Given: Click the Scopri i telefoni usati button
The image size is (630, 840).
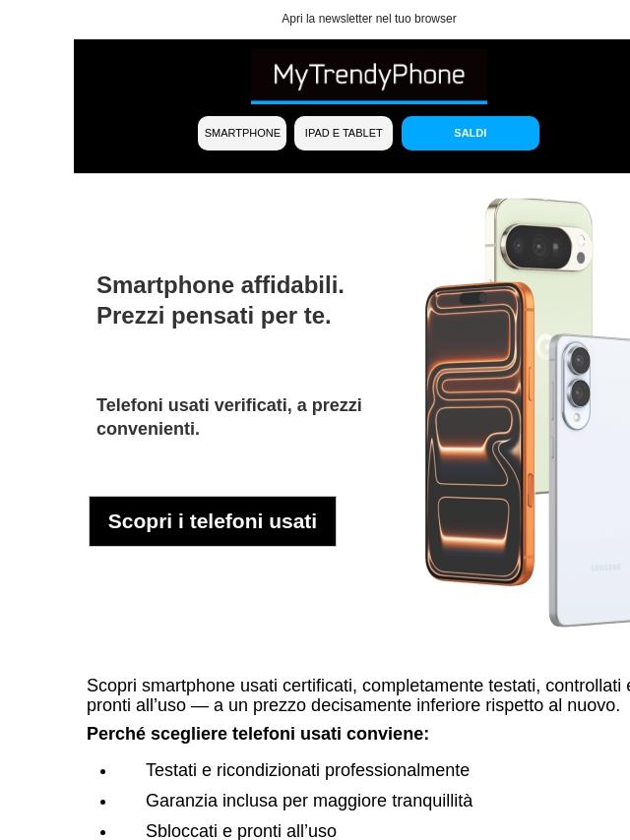Looking at the screenshot, I should click(213, 521).
